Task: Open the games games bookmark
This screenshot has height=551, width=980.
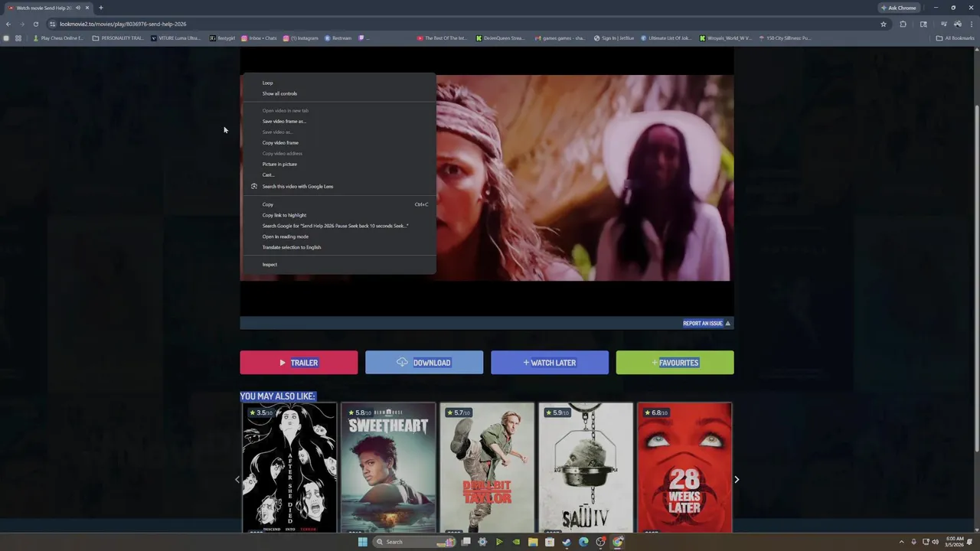Action: (x=560, y=38)
